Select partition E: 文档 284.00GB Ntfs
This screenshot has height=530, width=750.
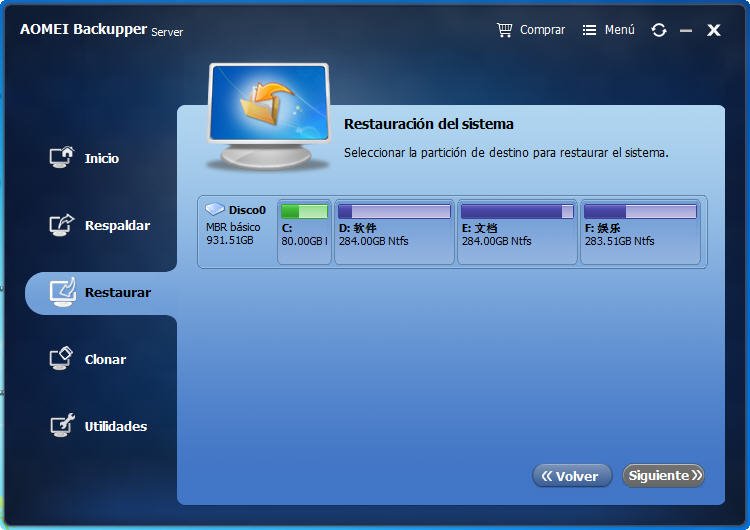tap(517, 232)
